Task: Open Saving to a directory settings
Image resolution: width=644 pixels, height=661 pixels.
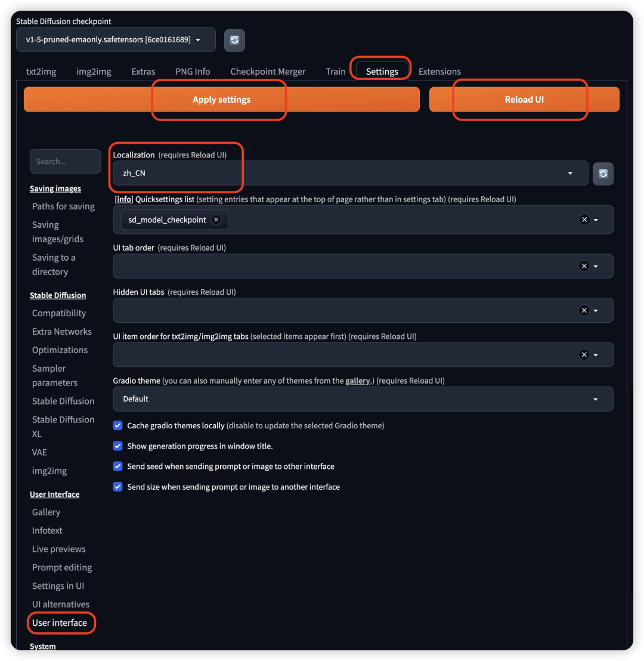Action: tap(54, 264)
